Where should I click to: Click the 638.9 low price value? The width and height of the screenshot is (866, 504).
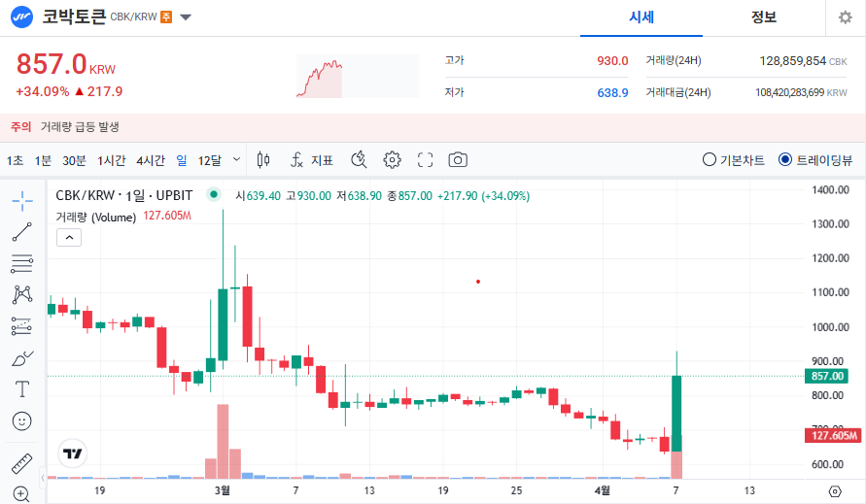pos(612,93)
